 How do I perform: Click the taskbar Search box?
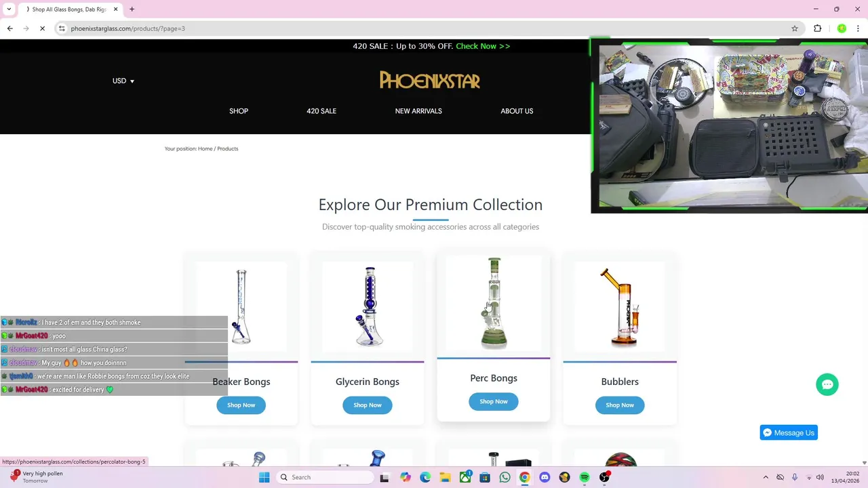[x=325, y=477]
